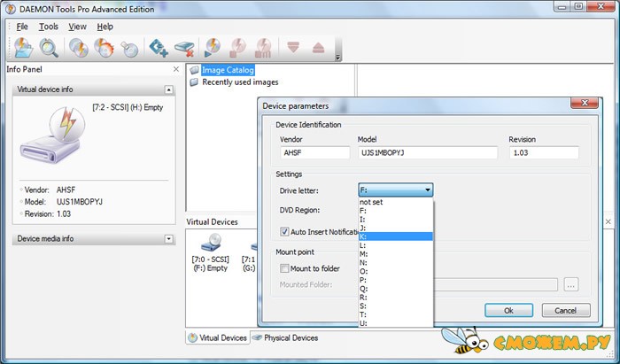Click the 'Model: UJS1MBOPYJ' line in Info Panel
This screenshot has width=620, height=364.
click(x=63, y=202)
